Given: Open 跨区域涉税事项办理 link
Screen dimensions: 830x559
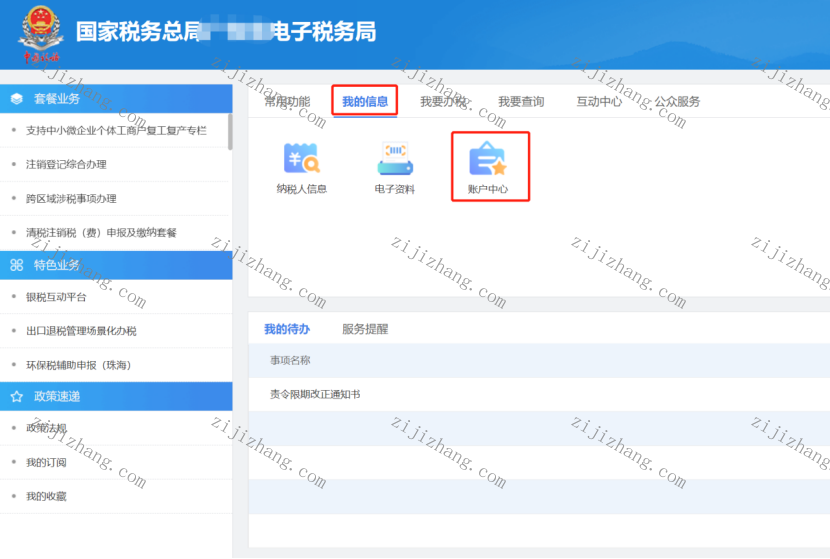Looking at the screenshot, I should [71, 199].
